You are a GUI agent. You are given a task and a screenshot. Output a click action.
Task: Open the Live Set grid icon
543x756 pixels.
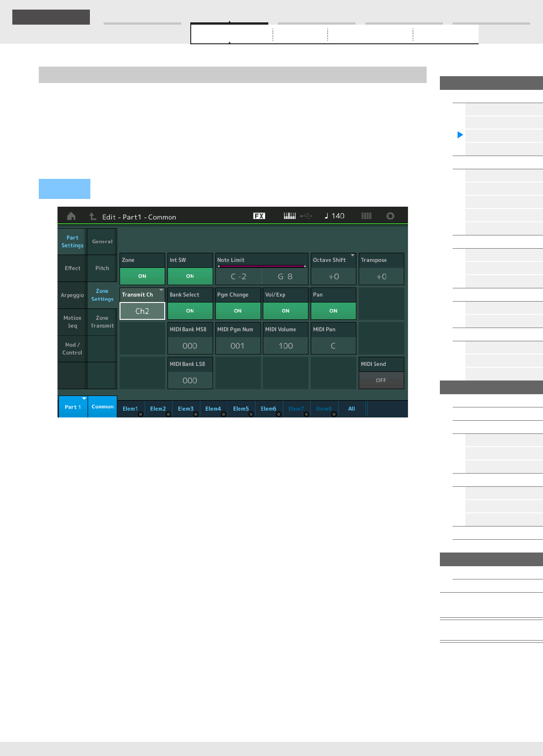366,216
